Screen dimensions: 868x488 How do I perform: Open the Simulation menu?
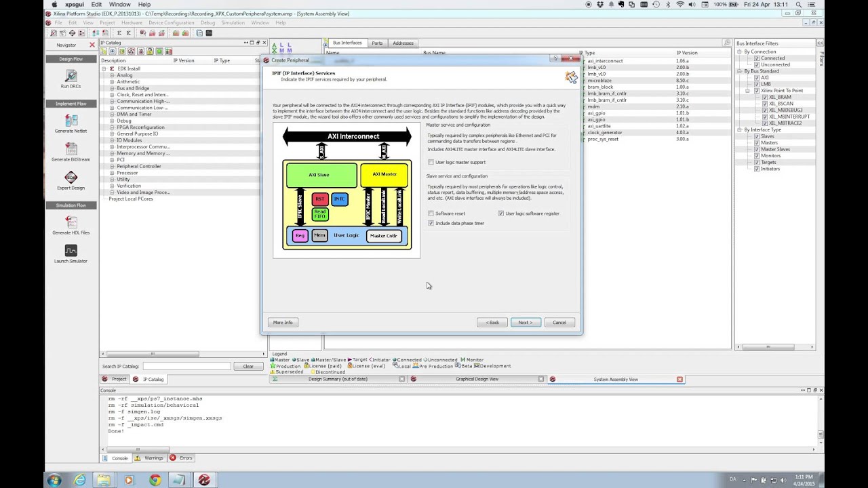pyautogui.click(x=233, y=22)
